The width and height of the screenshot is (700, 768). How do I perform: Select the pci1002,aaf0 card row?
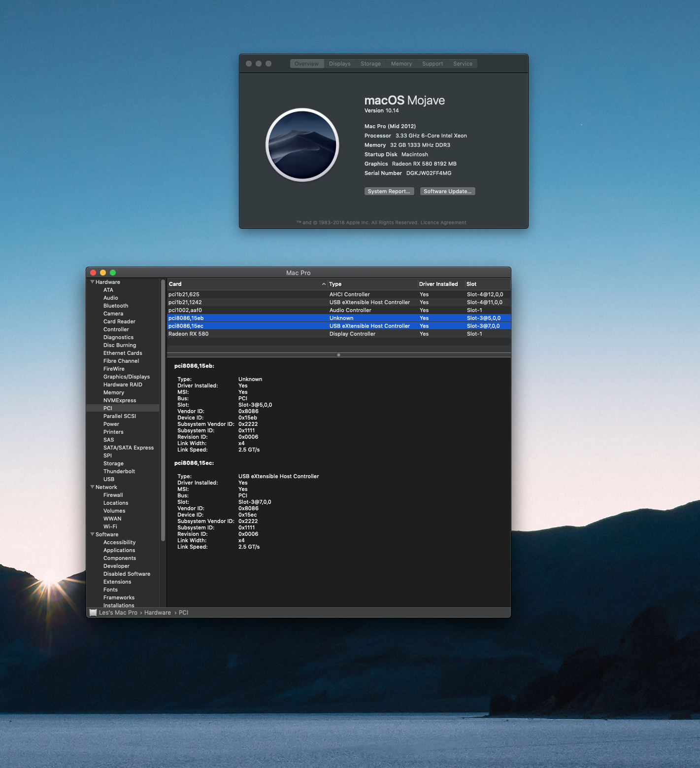pyautogui.click(x=339, y=310)
